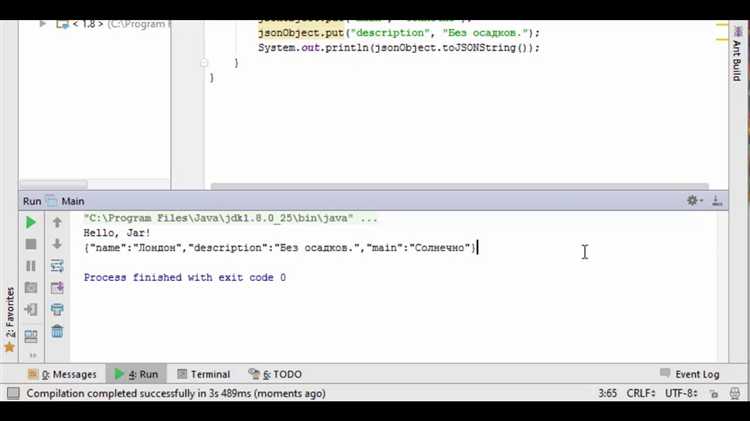Clear console with the trash icon
Image resolution: width=750 pixels, height=421 pixels.
(57, 331)
